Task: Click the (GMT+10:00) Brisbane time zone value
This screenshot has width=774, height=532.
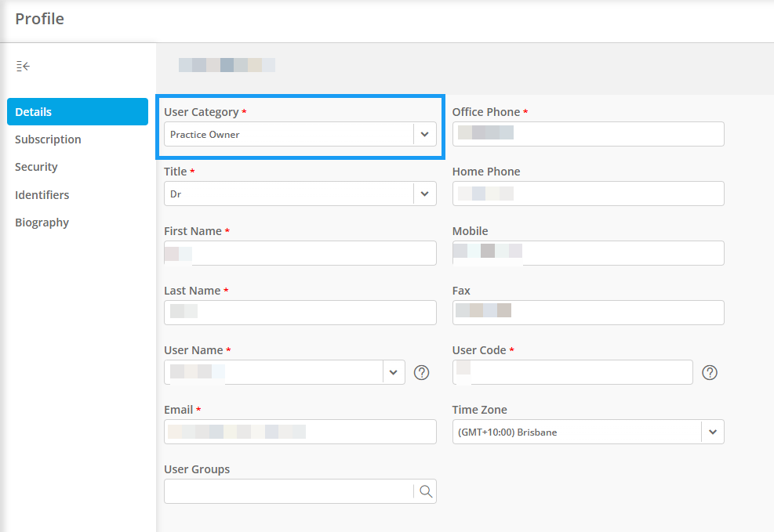Action: pos(507,432)
